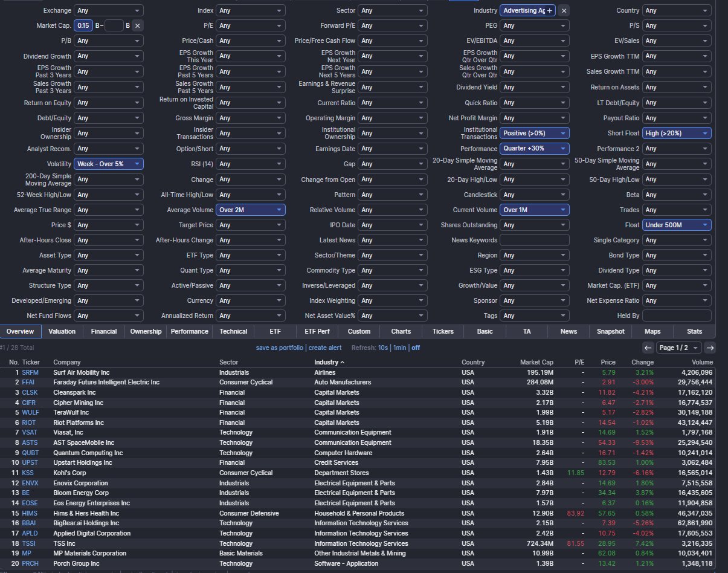Click the create alert link

pos(325,348)
